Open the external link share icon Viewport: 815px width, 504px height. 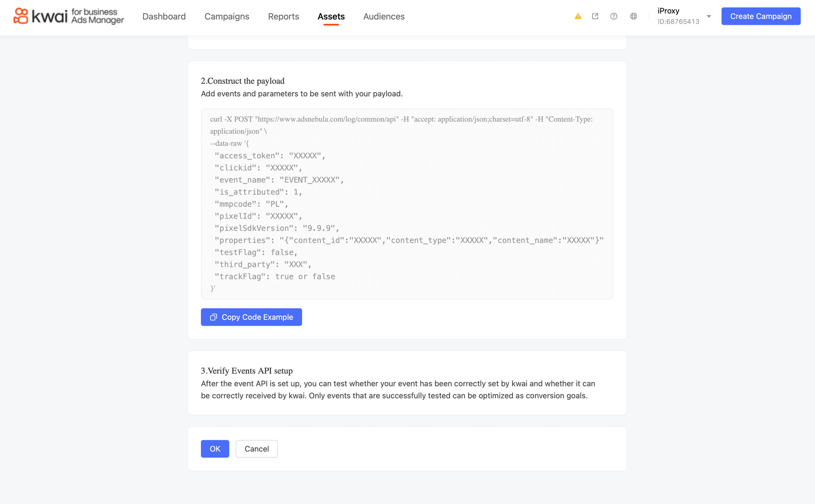point(595,16)
